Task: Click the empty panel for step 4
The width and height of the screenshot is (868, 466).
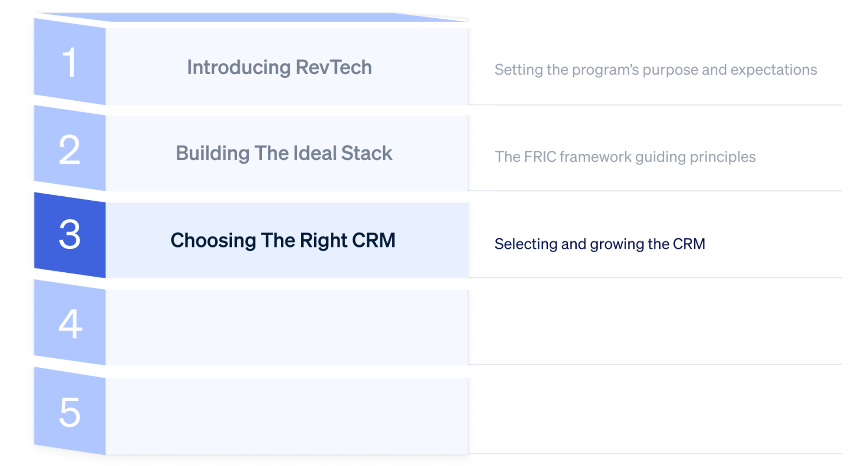Action: [286, 327]
